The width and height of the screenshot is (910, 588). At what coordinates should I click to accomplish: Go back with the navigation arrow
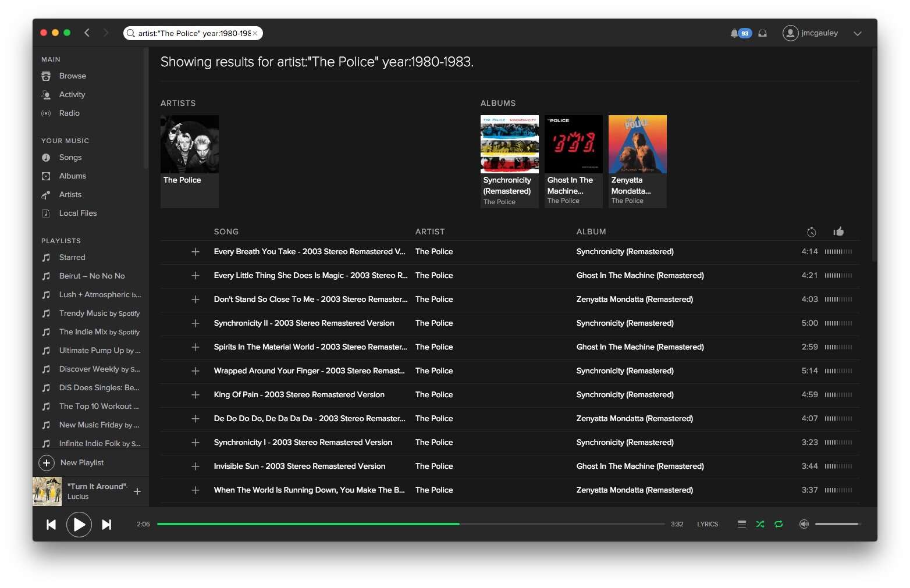pyautogui.click(x=87, y=33)
